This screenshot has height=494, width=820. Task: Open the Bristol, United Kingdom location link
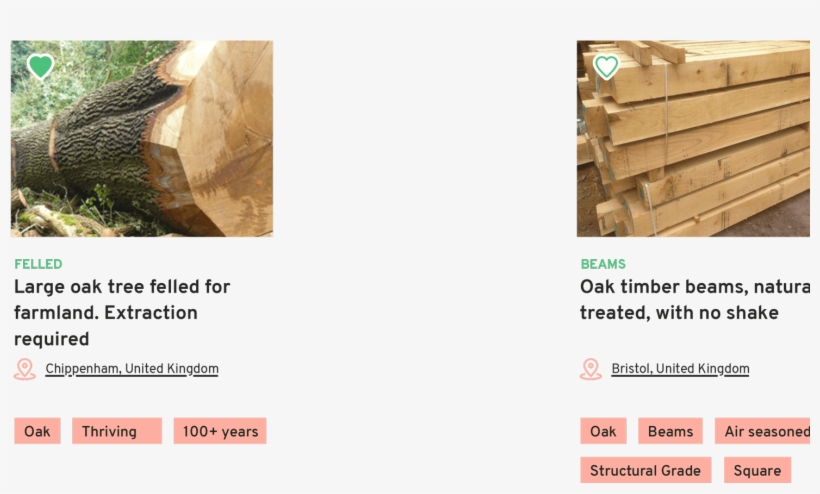680,369
